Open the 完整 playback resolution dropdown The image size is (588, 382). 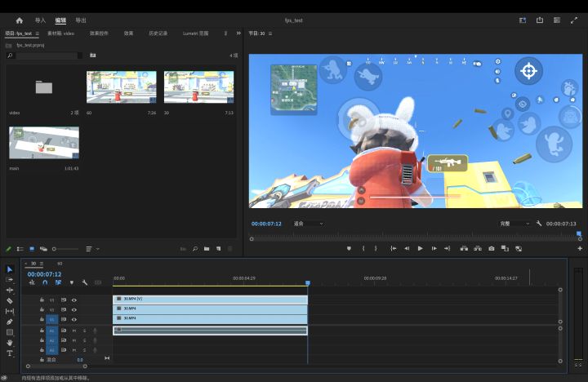point(514,223)
